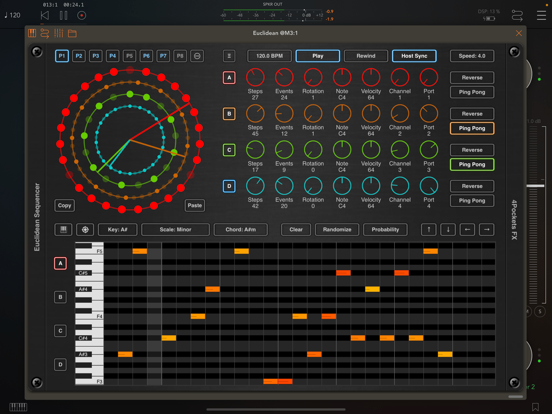Close the Euclidean plugin window
552x414 pixels.
click(x=519, y=33)
